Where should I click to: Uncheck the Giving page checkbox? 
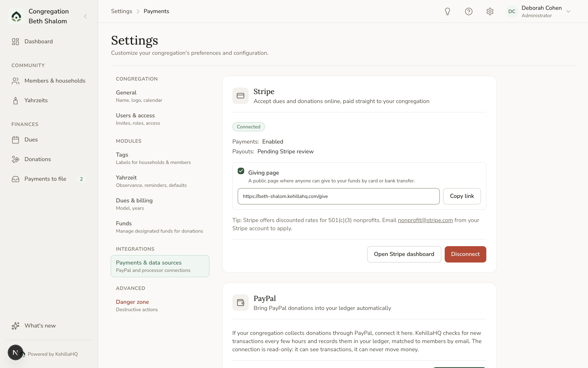pos(241,171)
